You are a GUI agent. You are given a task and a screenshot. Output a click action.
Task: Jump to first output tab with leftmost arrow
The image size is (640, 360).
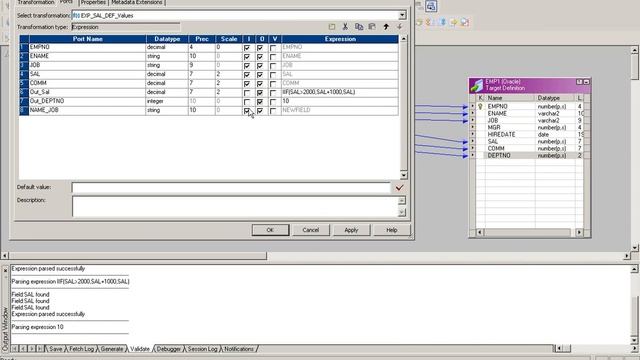pyautogui.click(x=14, y=349)
